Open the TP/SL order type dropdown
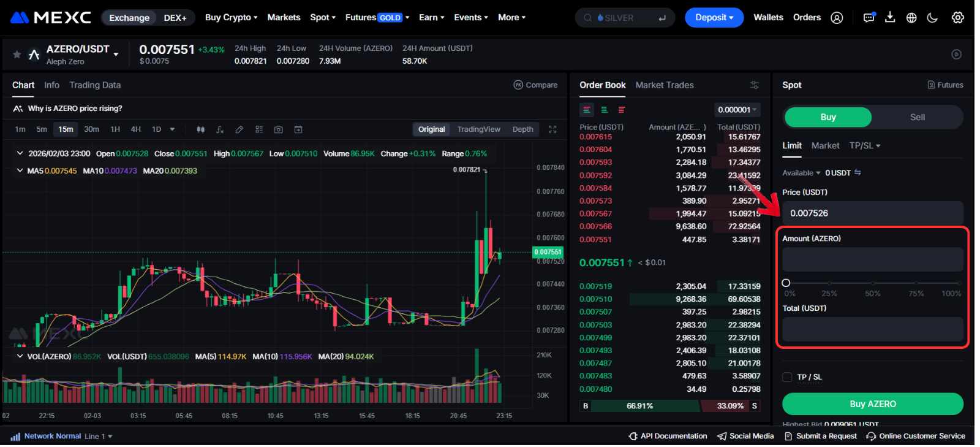This screenshot has height=447, width=980. pyautogui.click(x=864, y=145)
